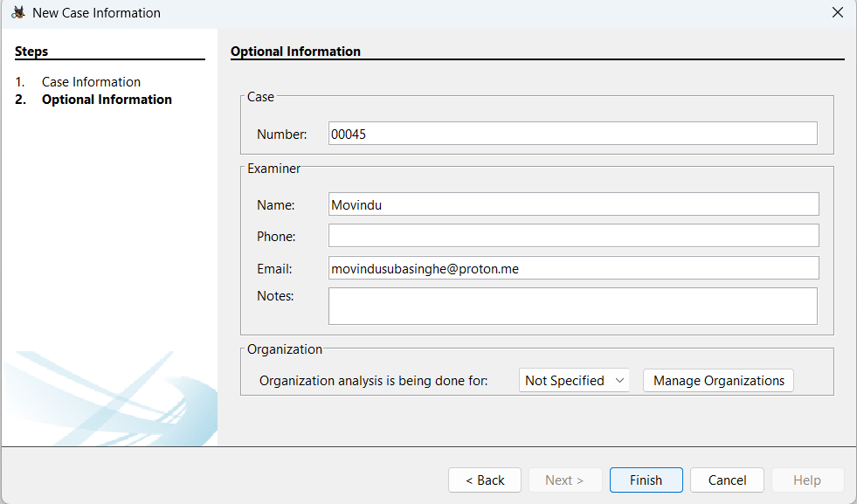Image resolution: width=857 pixels, height=504 pixels.
Task: Click inside the examiner Notes text area
Action: (x=572, y=306)
